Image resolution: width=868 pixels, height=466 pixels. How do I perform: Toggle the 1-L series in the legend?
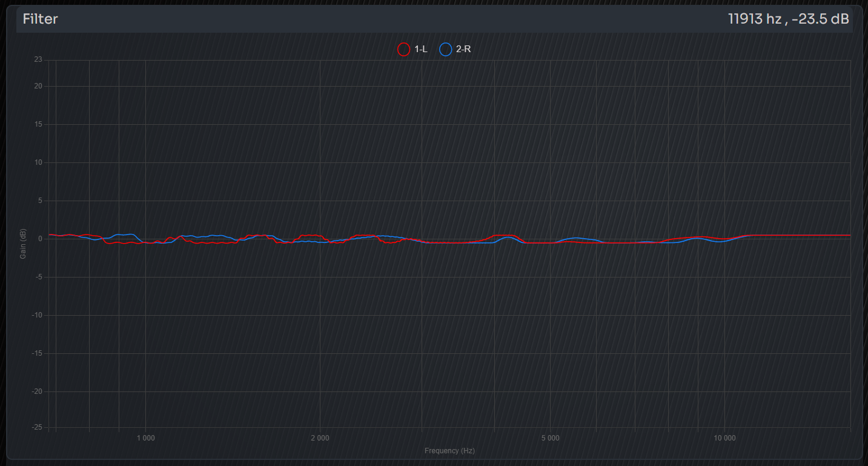coord(412,50)
